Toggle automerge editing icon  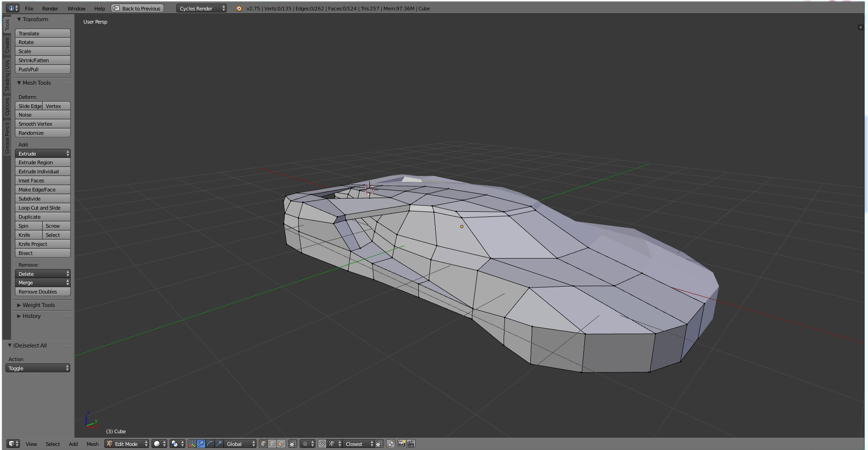[x=390, y=444]
